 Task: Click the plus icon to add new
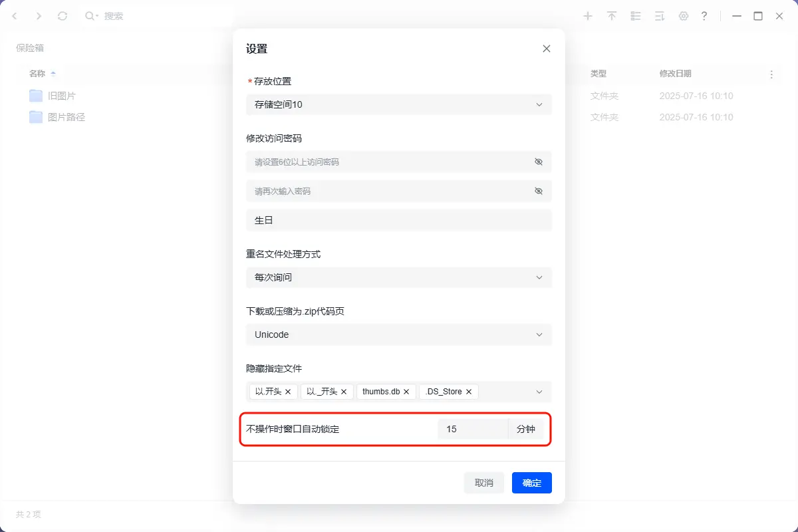(x=588, y=16)
